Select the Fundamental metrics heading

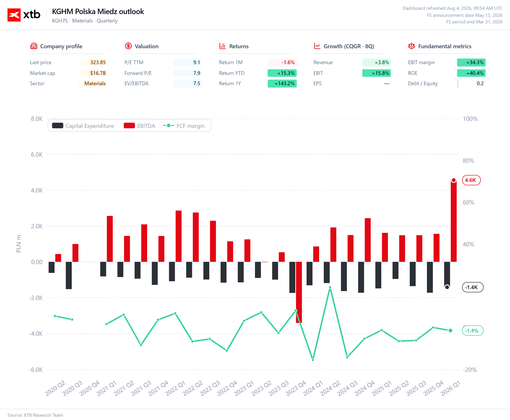445,46
